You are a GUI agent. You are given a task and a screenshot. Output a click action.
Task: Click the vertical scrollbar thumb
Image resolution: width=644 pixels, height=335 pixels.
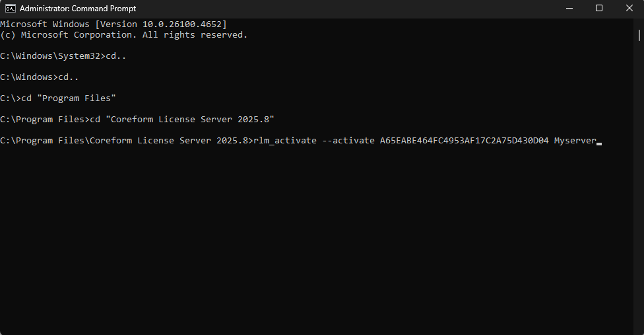click(x=639, y=35)
